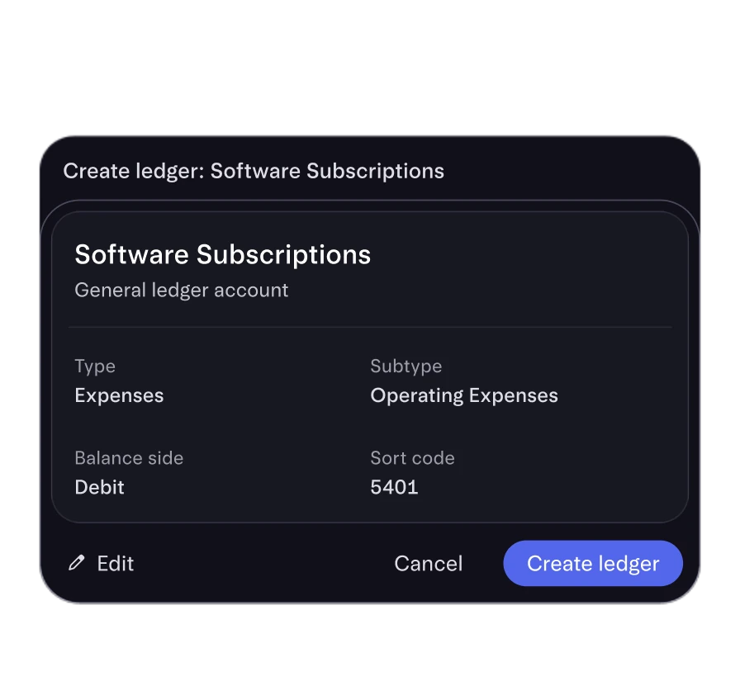Viewport: 740px width, 700px height.
Task: Click the Edit label text
Action: [116, 563]
